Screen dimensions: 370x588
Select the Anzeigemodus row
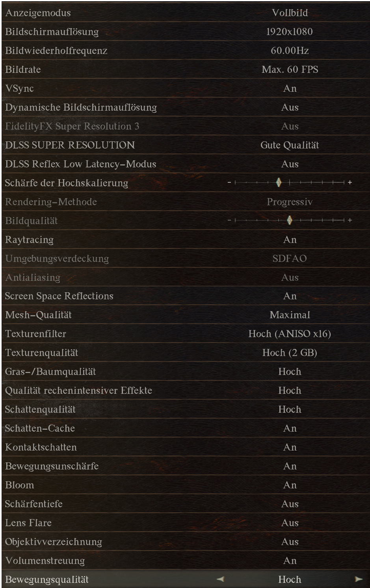point(185,13)
